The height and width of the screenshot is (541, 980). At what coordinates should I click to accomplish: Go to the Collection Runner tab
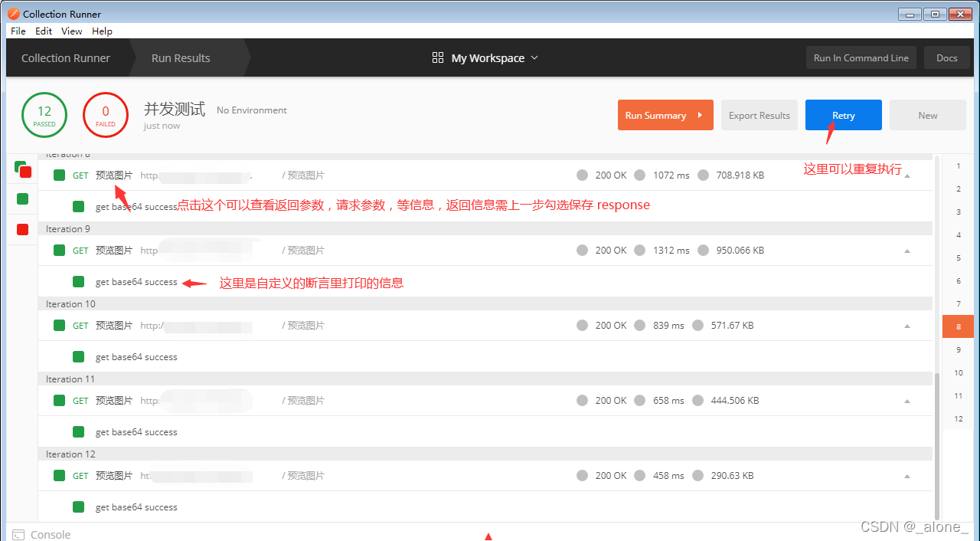(66, 58)
